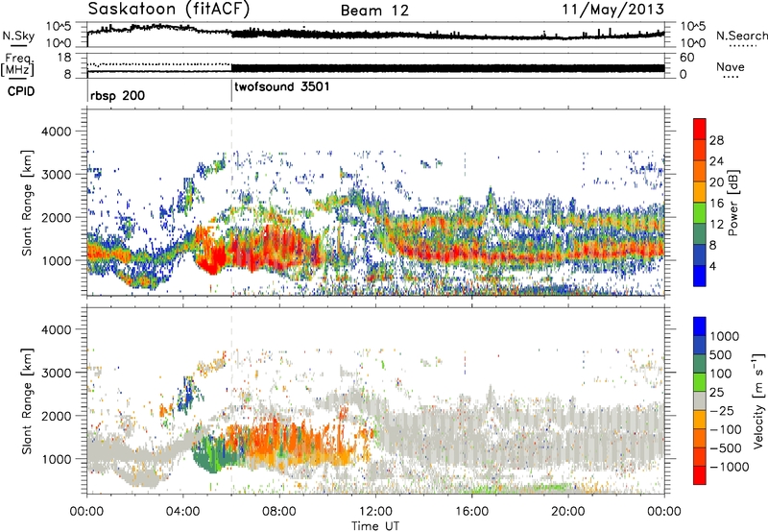
Task: Click the 'Saskatoon (fitACF)' title text
Action: (x=169, y=9)
